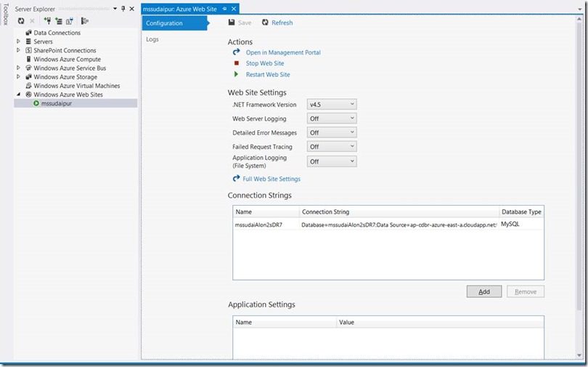Open the Detailed Error Messages dropdown
This screenshot has width=588, height=367.
point(332,132)
